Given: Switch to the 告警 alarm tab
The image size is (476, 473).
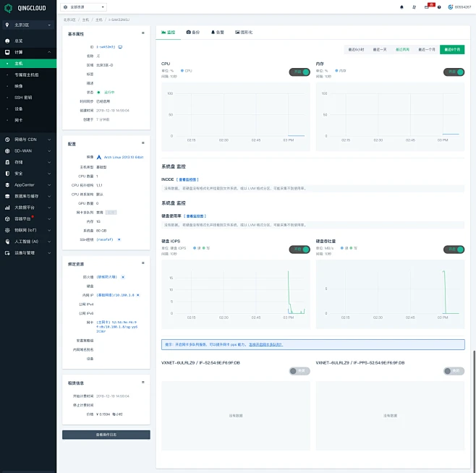Looking at the screenshot, I should [217, 33].
